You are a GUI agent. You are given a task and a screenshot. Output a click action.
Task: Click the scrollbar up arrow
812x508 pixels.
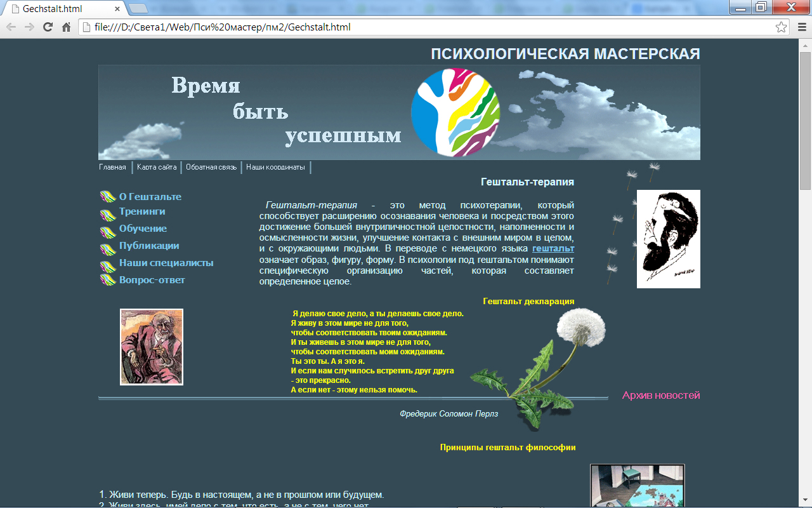point(805,45)
